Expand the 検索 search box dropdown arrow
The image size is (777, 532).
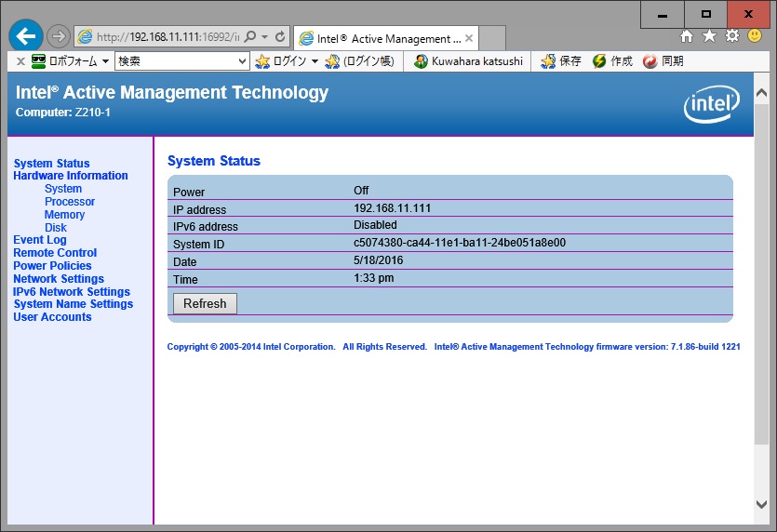click(242, 61)
